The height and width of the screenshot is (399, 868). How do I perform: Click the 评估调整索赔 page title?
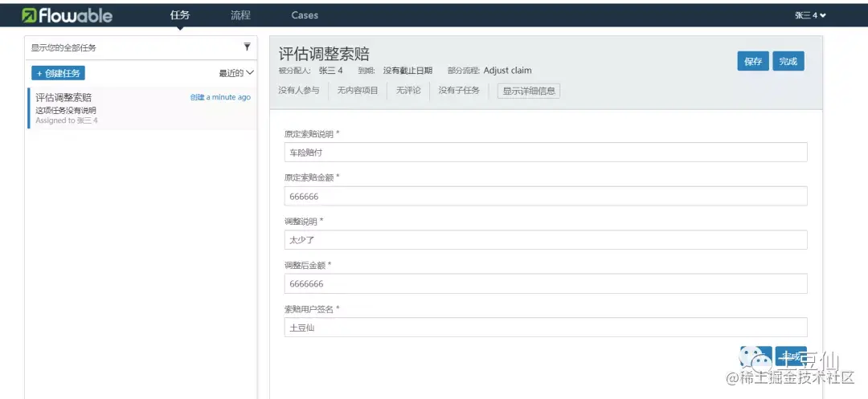coord(324,54)
